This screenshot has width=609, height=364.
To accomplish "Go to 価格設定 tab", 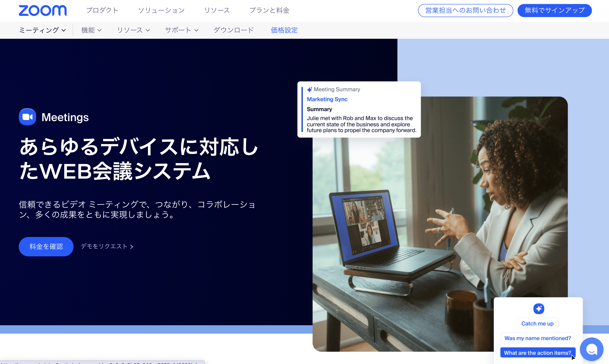I will coord(284,30).
